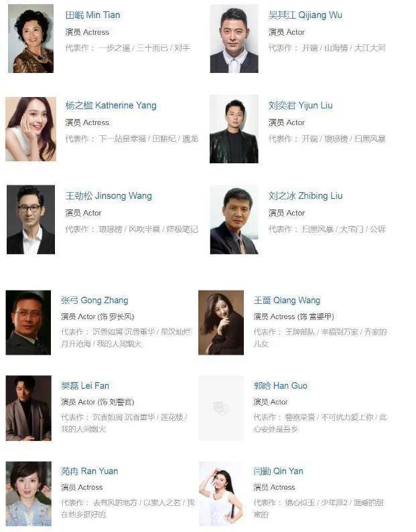Open Jinsong Wang's name link
Image resolution: width=416 pixels, height=532 pixels.
109,196
